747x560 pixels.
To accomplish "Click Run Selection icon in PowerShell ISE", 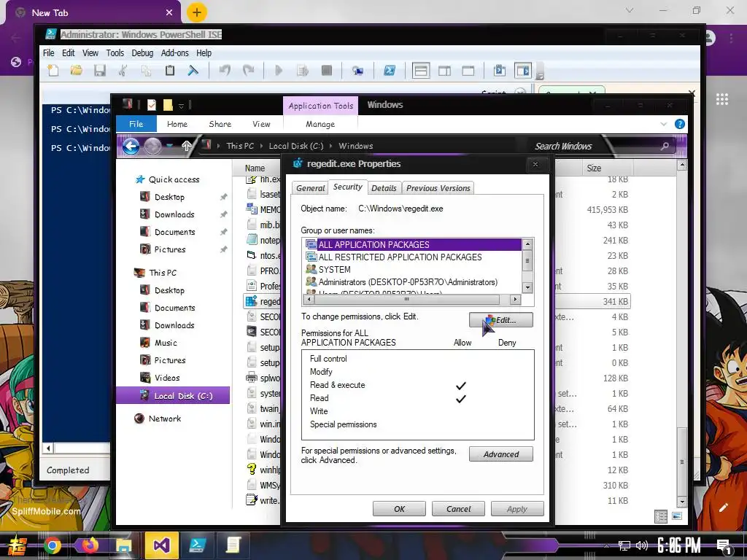I will click(303, 71).
